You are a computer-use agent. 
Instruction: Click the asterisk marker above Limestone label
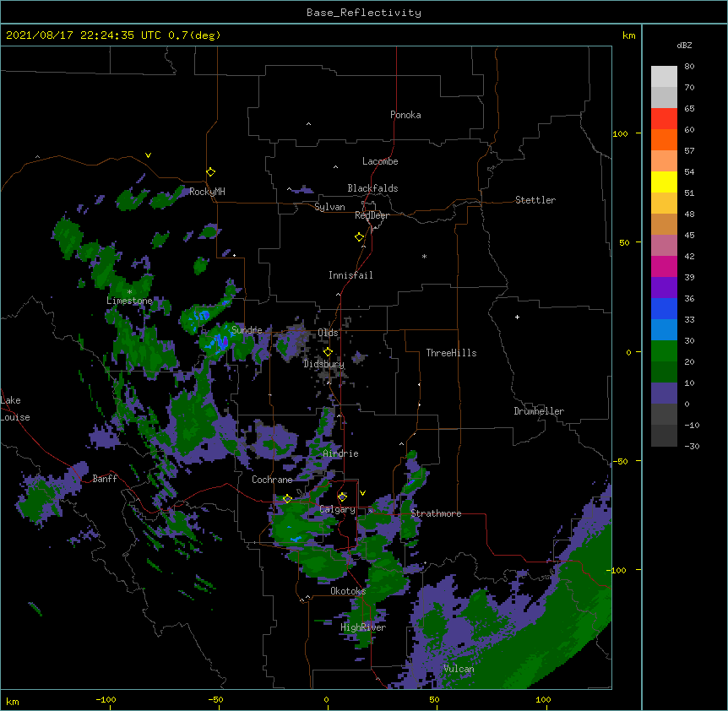[x=129, y=292]
